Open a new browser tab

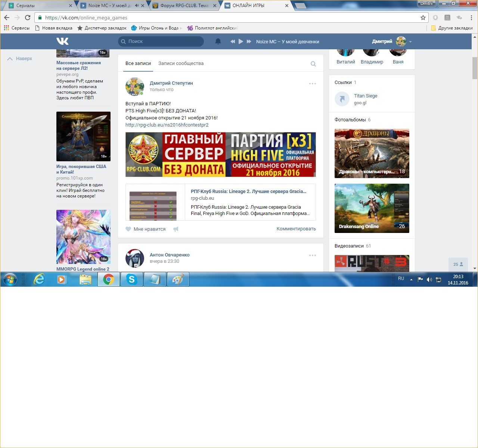(301, 6)
